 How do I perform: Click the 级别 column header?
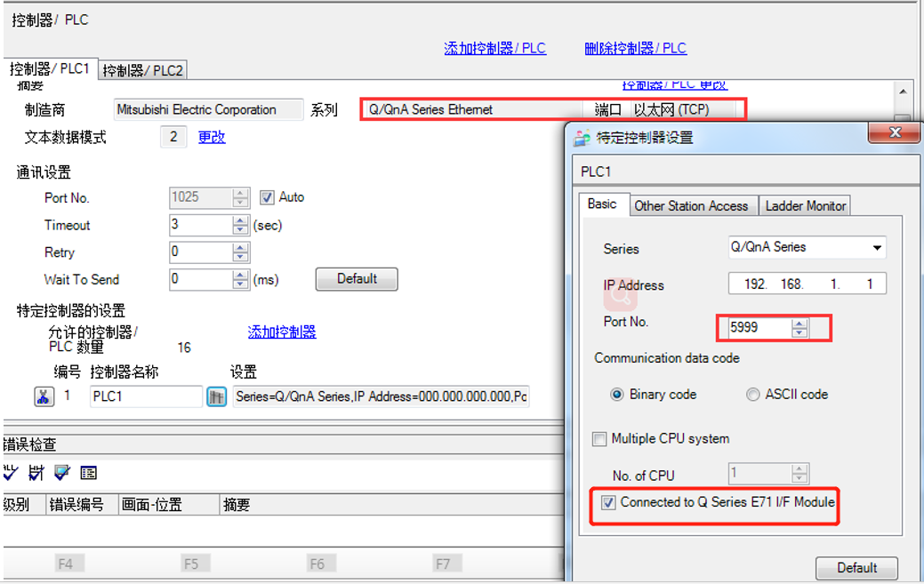point(24,505)
